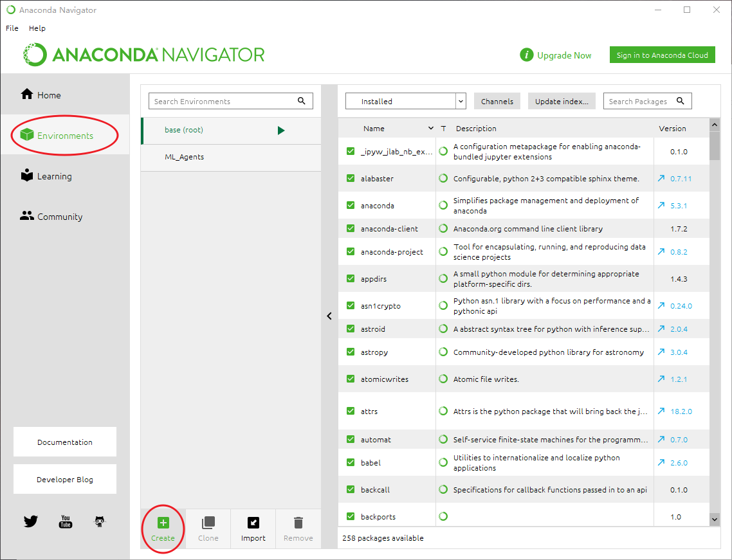Import an environment file
This screenshot has height=560, width=732.
click(253, 528)
